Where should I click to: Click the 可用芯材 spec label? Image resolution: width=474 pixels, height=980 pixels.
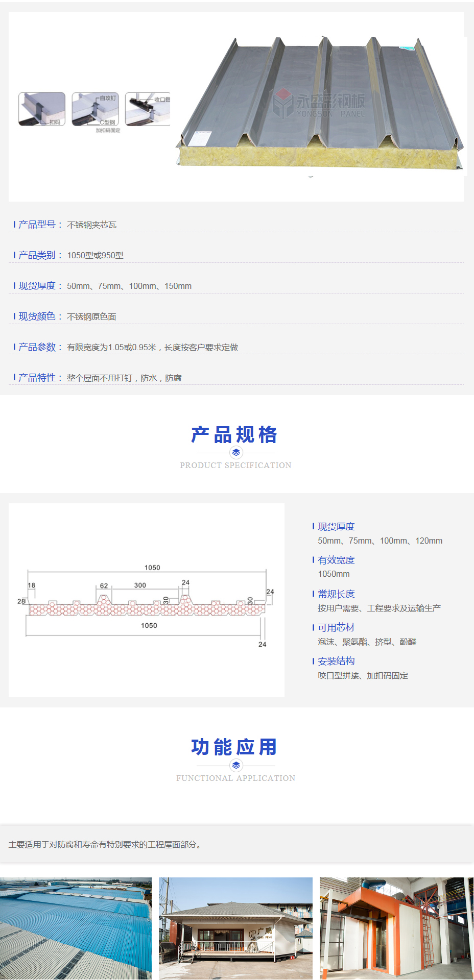[336, 628]
